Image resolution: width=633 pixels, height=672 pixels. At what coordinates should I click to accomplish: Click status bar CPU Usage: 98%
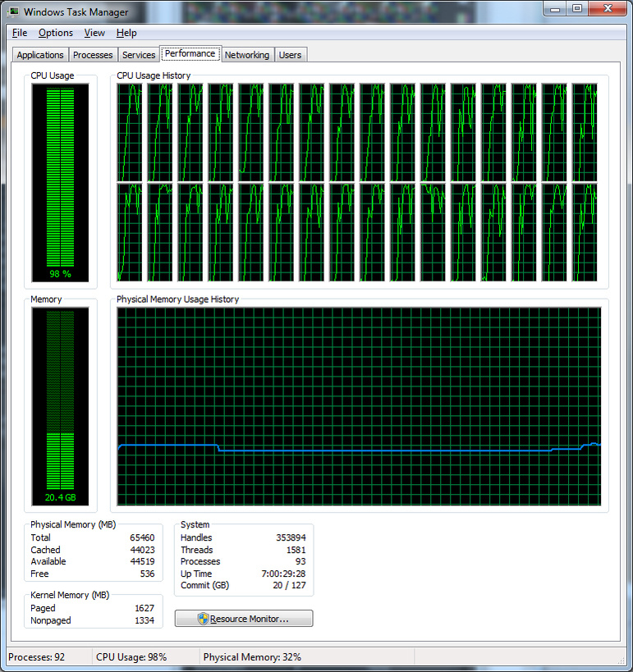coord(131,657)
